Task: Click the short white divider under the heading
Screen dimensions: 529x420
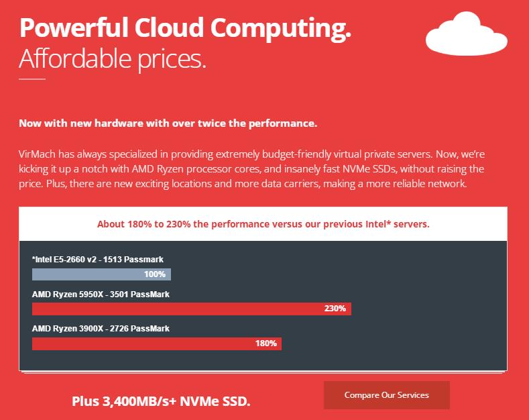Action: (x=32, y=79)
